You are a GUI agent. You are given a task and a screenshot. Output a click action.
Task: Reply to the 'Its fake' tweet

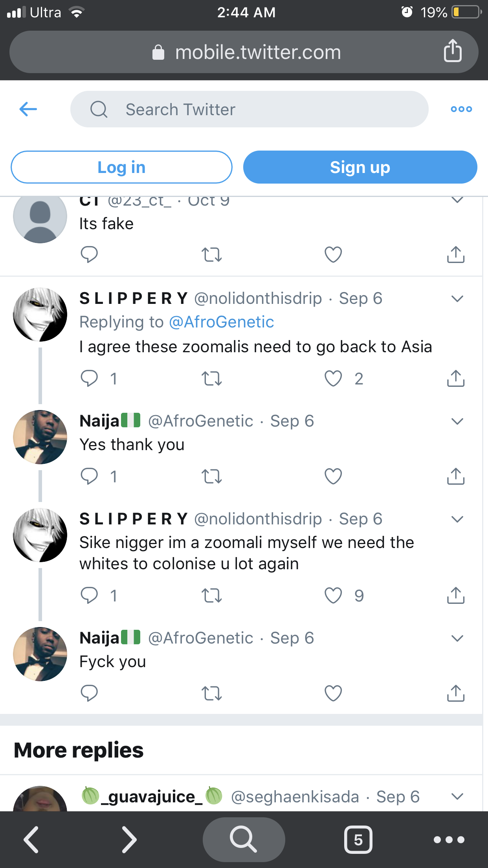coord(89,254)
